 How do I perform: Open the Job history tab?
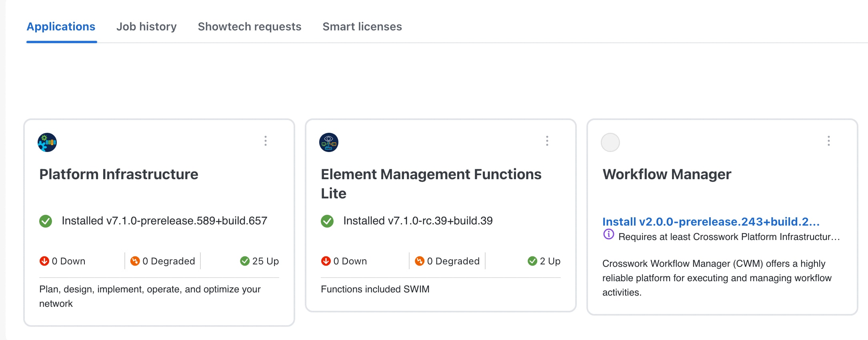coord(146,27)
